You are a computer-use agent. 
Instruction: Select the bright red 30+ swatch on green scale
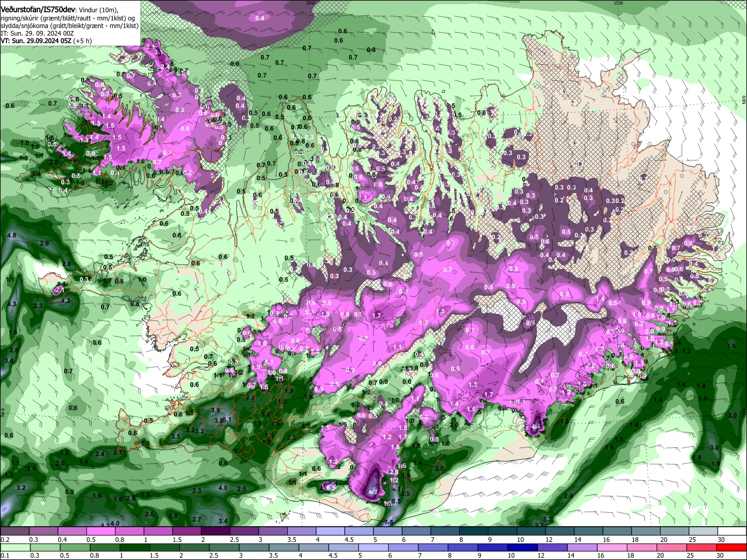pyautogui.click(x=732, y=547)
